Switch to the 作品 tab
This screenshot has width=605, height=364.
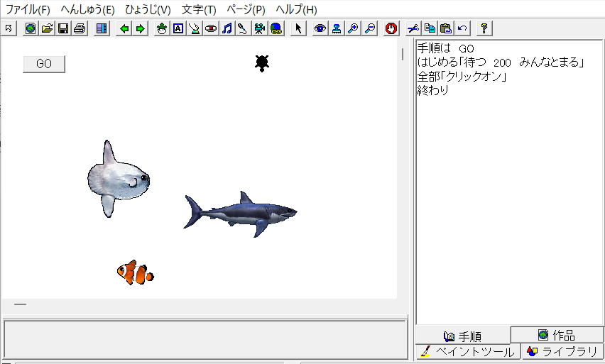pyautogui.click(x=557, y=335)
